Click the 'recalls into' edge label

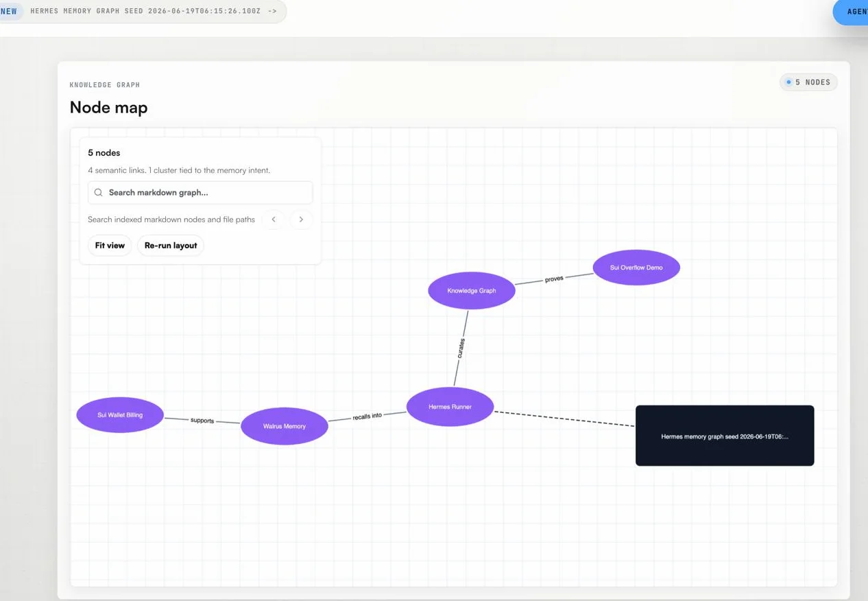pyautogui.click(x=367, y=416)
